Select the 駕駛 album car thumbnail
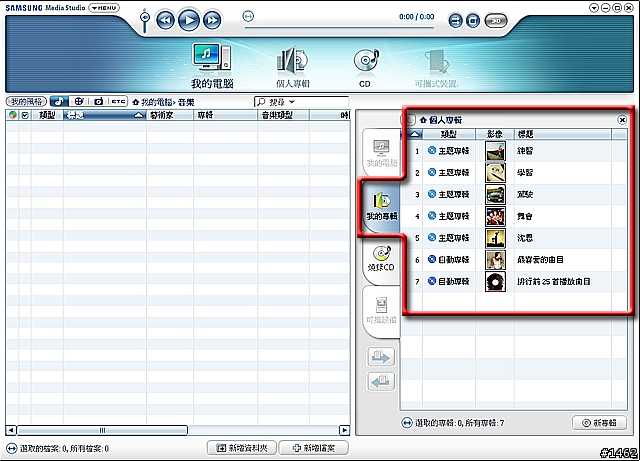Viewport: 640px width, 461px height. click(495, 194)
